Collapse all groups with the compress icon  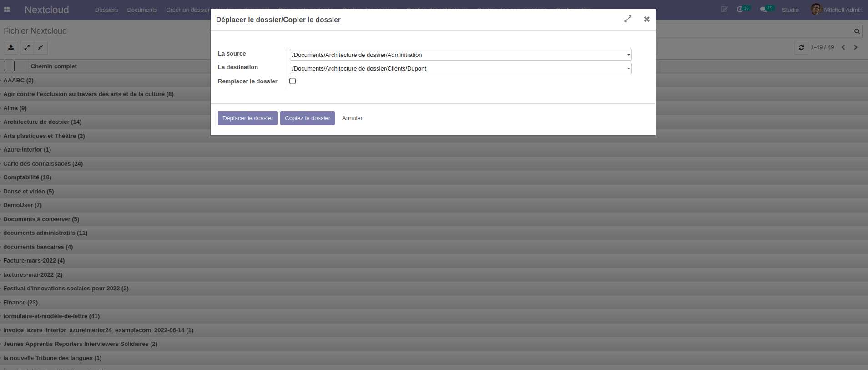[41, 47]
